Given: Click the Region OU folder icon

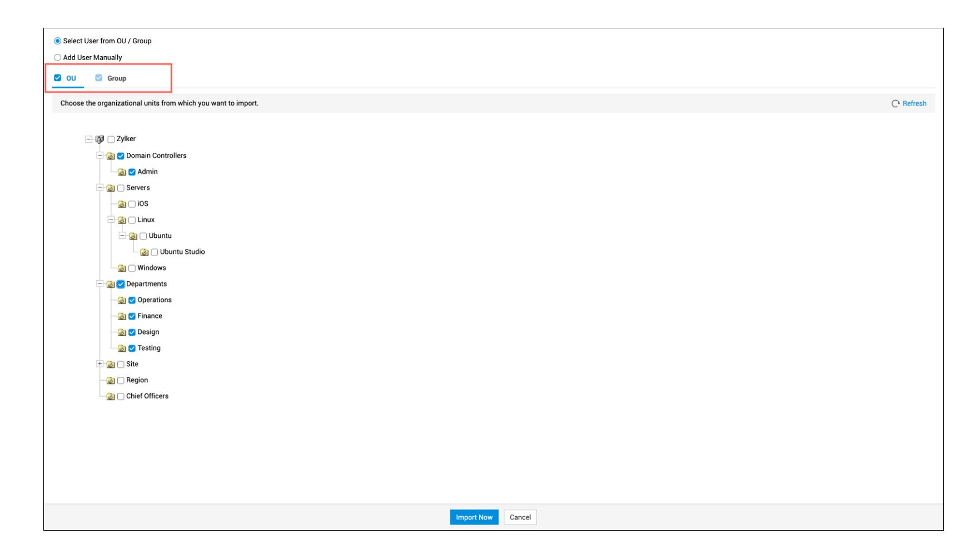Looking at the screenshot, I should [111, 381].
